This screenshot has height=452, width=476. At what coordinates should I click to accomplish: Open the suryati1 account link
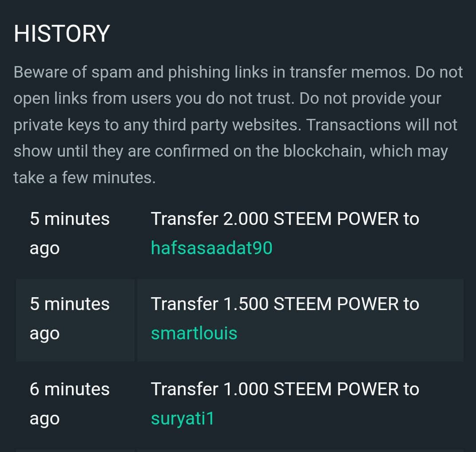(x=182, y=418)
